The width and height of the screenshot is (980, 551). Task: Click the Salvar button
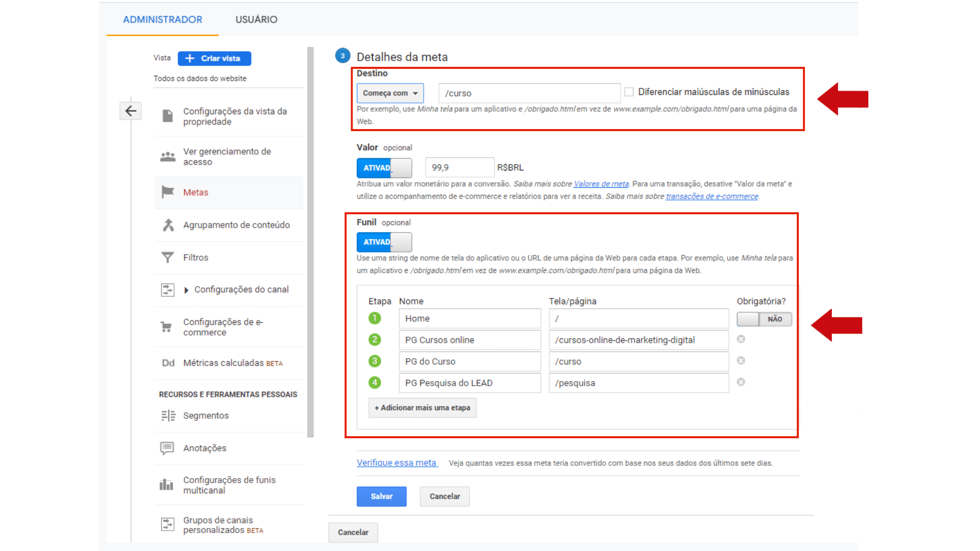381,496
